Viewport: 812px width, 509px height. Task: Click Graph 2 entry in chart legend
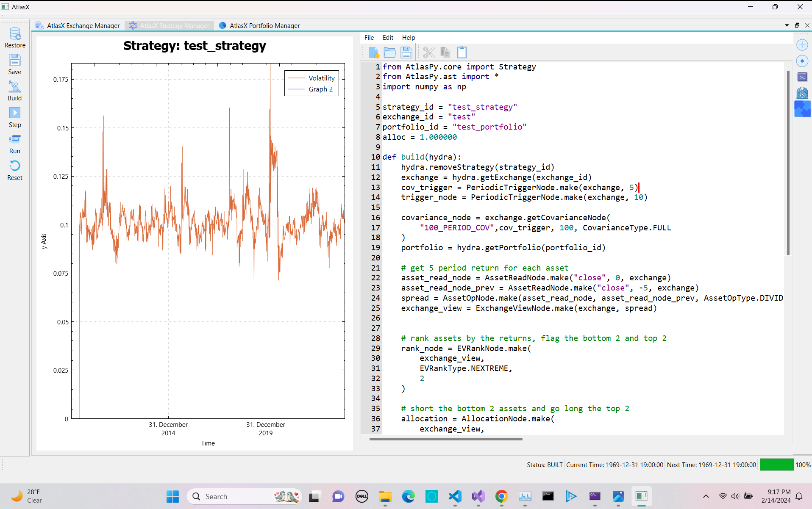coord(311,89)
